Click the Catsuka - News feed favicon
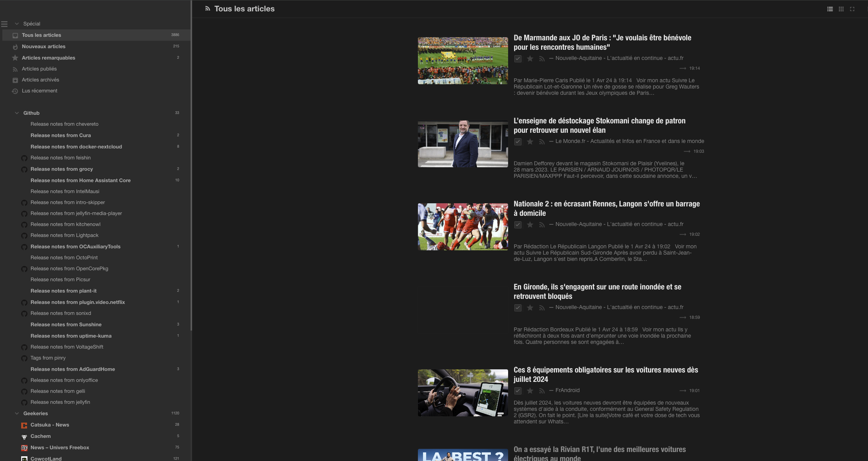 pos(24,425)
